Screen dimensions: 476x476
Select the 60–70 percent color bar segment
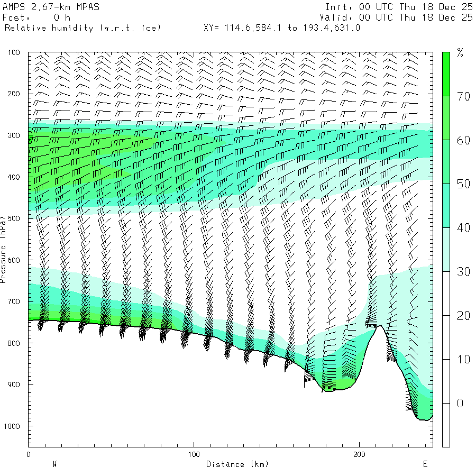(446, 118)
